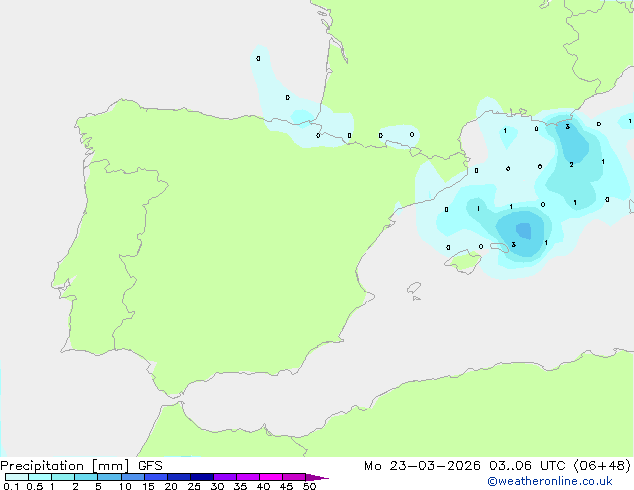The width and height of the screenshot is (634, 490).
Task: Click the '50' legend scale label
Action: coord(309,486)
